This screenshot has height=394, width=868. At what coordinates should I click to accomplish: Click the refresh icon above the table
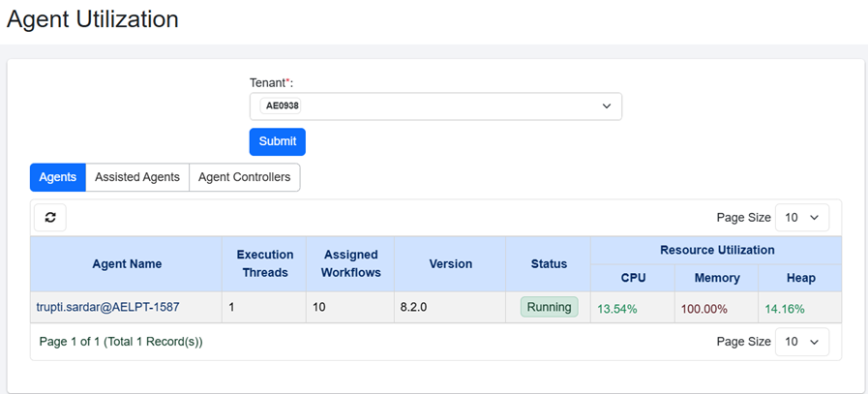pos(50,218)
